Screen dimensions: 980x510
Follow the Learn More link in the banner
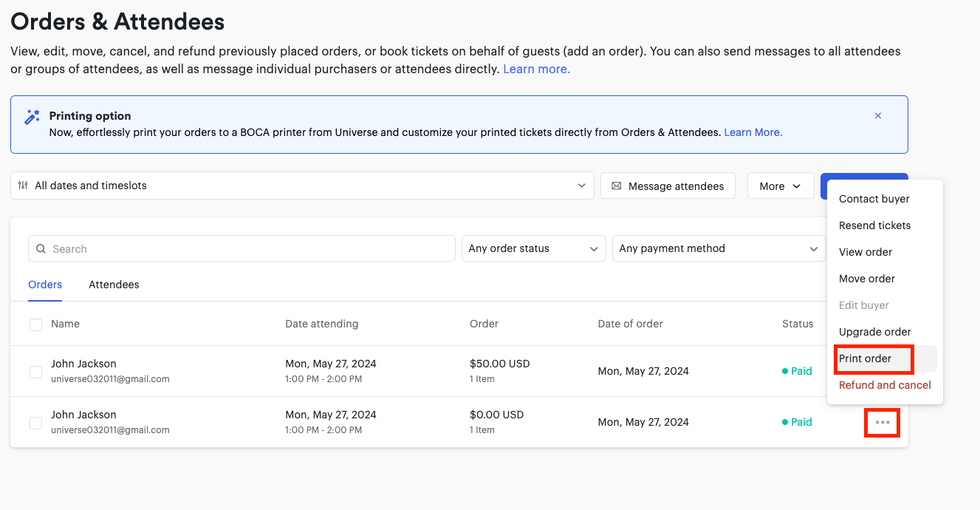(x=753, y=132)
